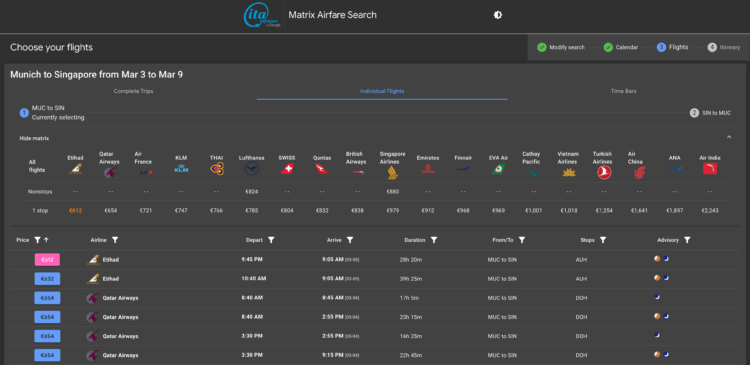Collapse the airline matrix with chevron
The image size is (750, 365).
point(729,137)
